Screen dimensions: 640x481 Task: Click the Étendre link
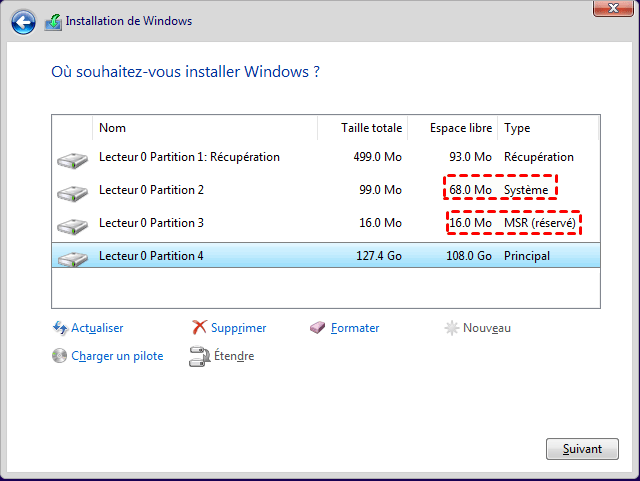coord(234,356)
